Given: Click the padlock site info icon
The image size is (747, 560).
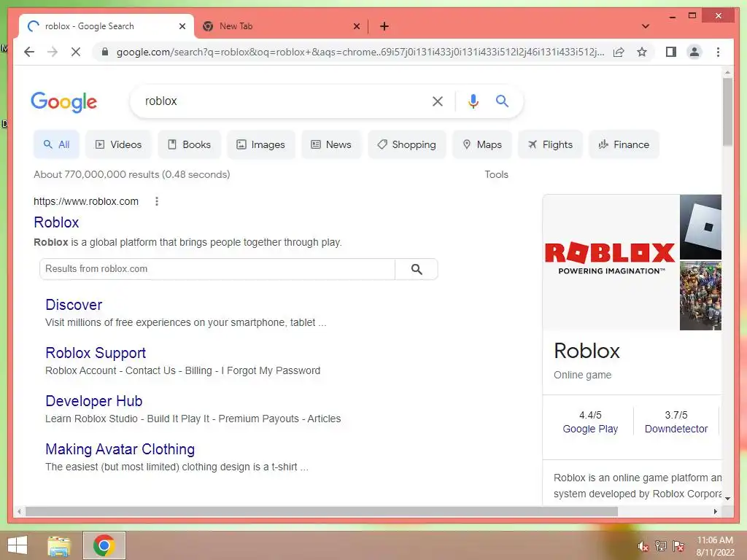Looking at the screenshot, I should 105,52.
